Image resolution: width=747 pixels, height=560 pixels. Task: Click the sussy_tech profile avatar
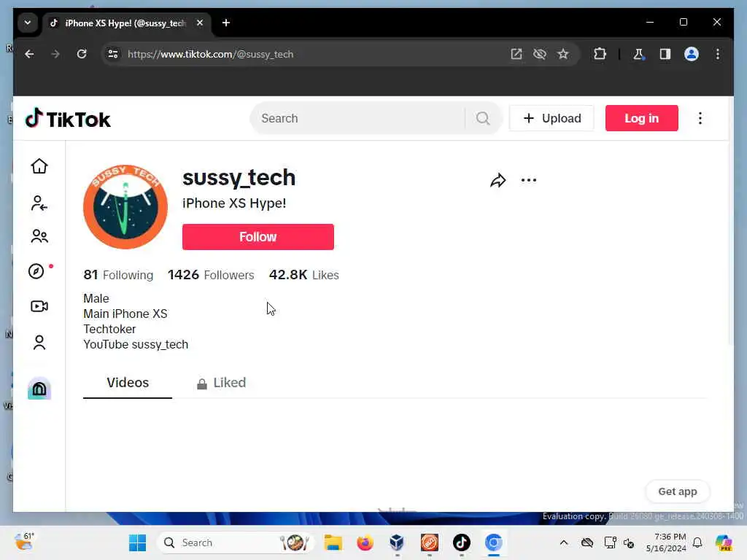click(x=125, y=207)
